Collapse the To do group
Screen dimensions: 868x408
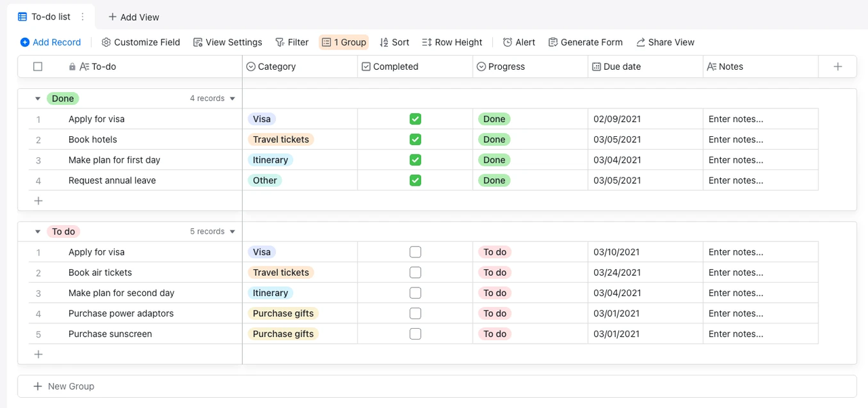point(37,231)
